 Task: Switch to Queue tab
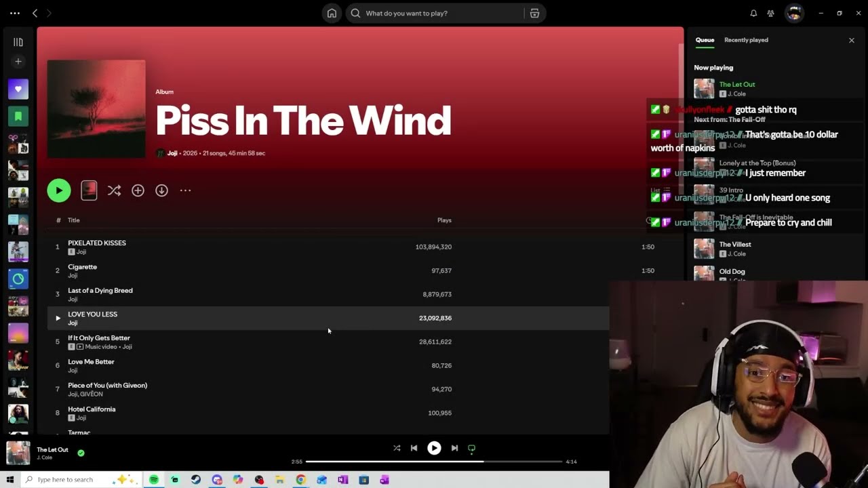pyautogui.click(x=705, y=40)
